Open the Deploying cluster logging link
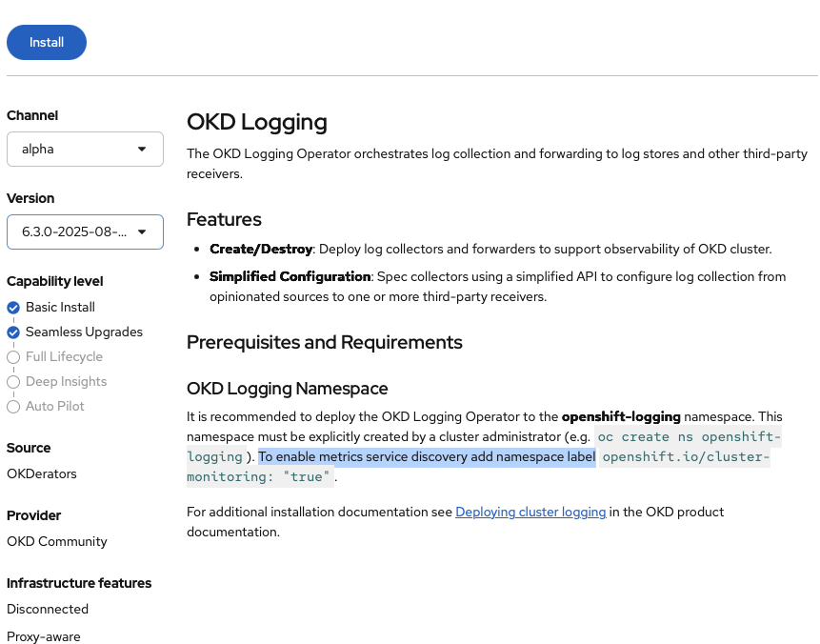 point(530,512)
